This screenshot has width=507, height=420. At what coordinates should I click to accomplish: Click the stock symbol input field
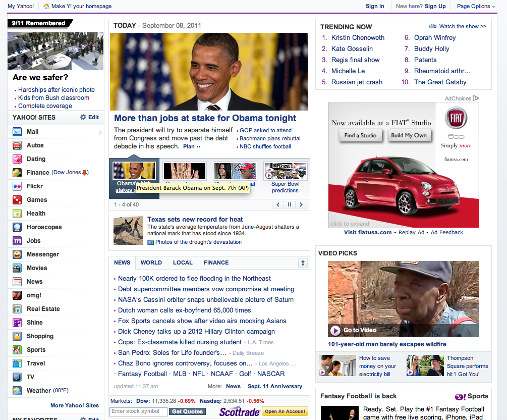pos(138,411)
